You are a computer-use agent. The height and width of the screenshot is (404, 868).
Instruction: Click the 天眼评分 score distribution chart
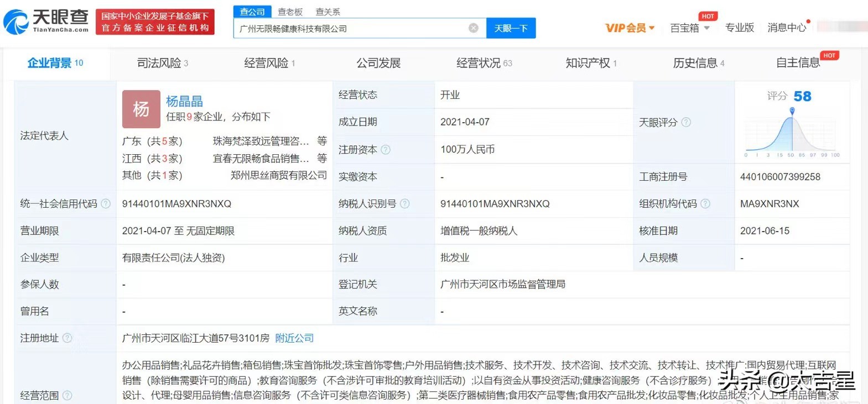[792, 133]
